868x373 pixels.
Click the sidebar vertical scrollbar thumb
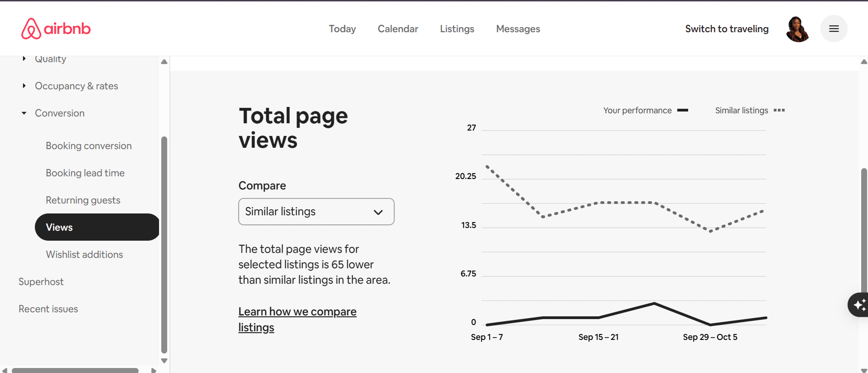point(164,245)
